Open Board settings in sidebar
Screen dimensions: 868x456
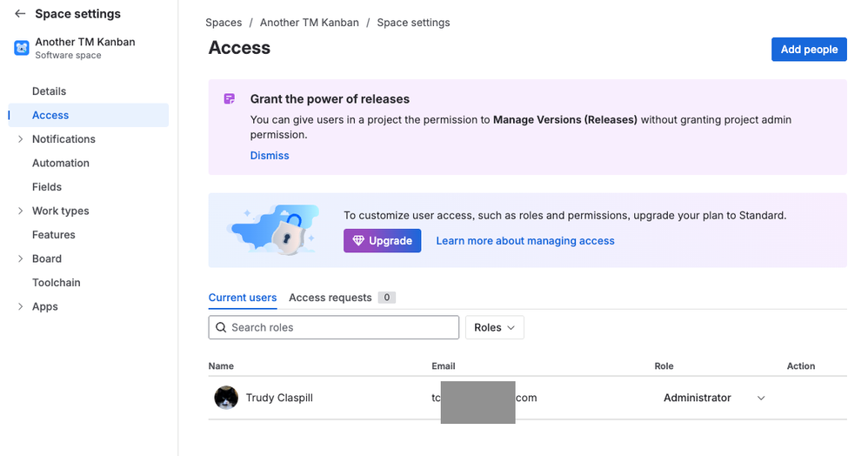(x=47, y=258)
